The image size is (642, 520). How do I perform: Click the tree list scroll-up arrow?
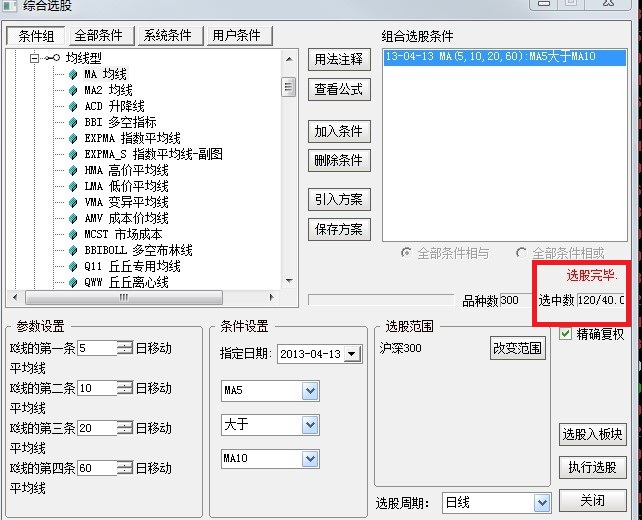(289, 59)
